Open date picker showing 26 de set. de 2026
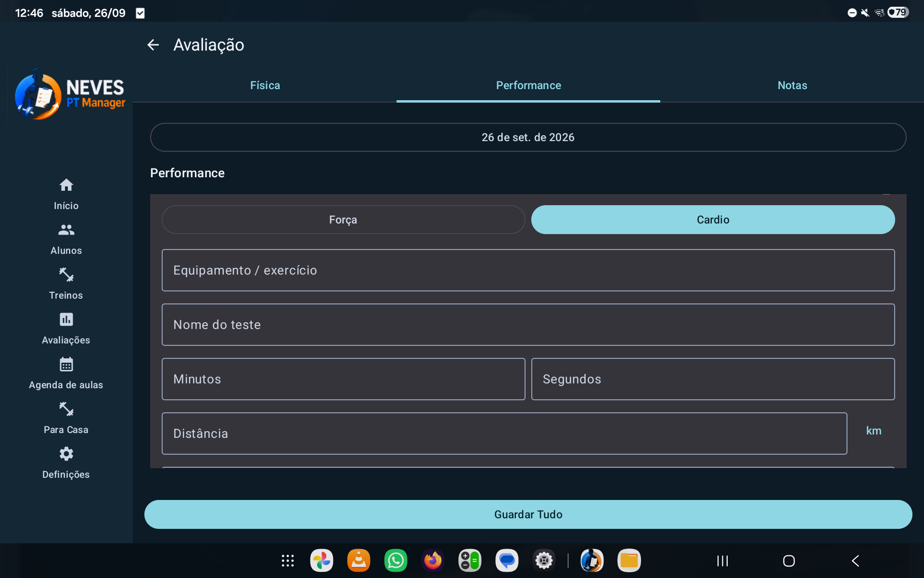 [528, 137]
